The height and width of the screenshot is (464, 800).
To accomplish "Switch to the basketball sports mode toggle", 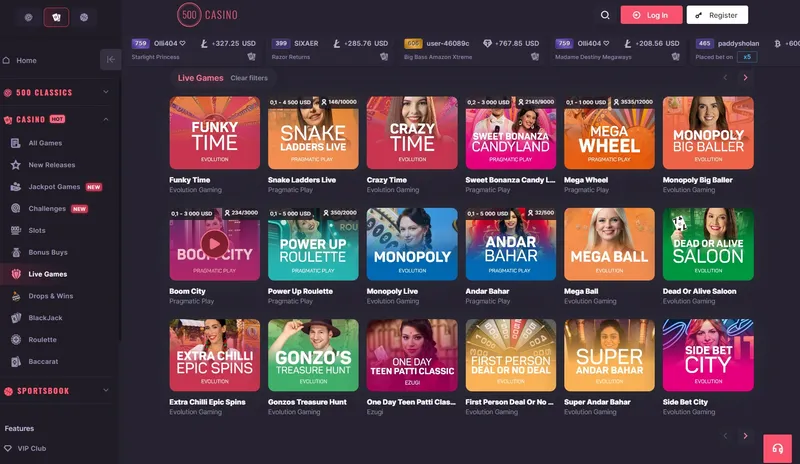I will 84,17.
